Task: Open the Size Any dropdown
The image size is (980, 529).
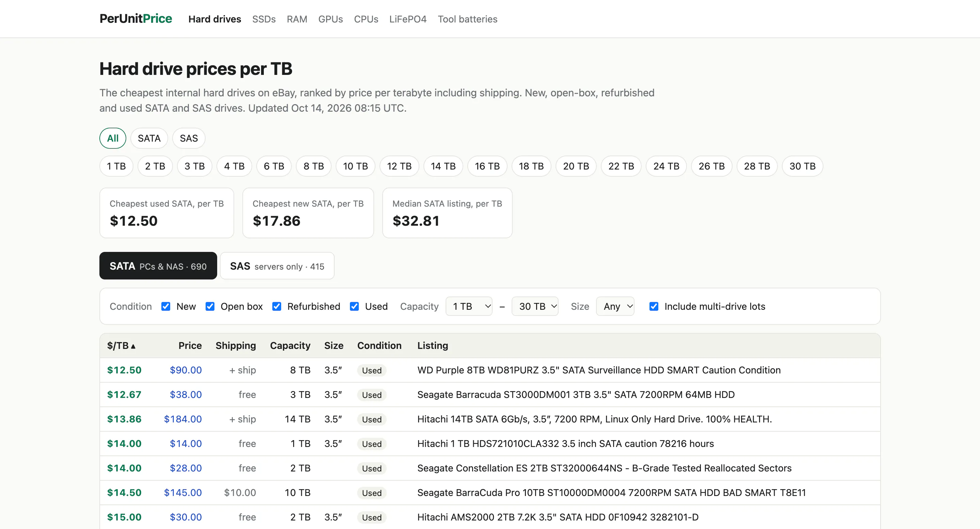Action: click(x=615, y=306)
